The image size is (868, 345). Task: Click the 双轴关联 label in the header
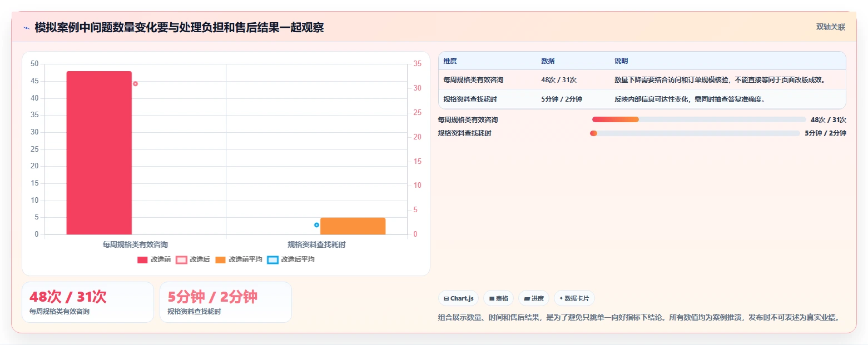pos(831,27)
